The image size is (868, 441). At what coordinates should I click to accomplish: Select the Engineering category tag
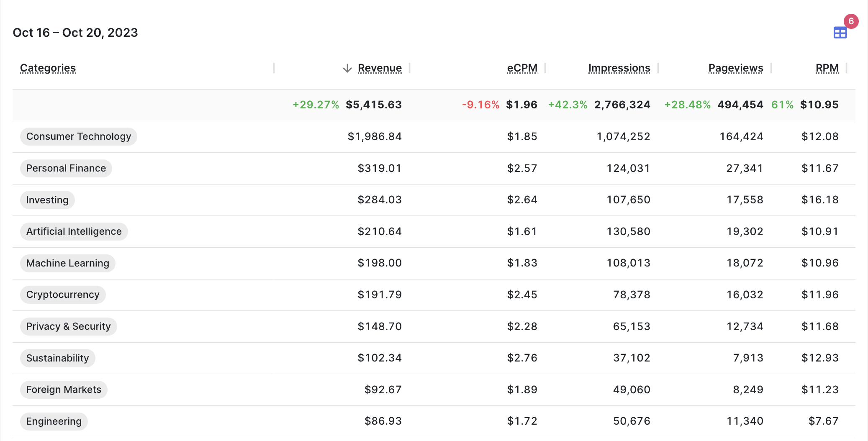[54, 421]
